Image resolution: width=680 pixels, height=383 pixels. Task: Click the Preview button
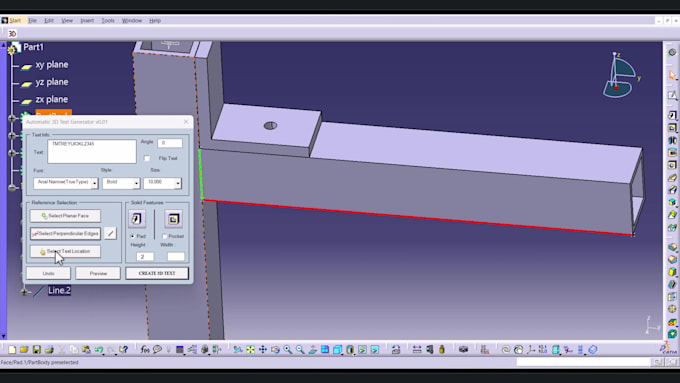(x=98, y=273)
